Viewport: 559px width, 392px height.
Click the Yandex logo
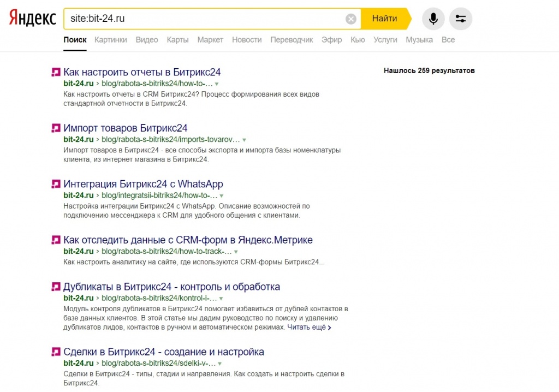(33, 19)
